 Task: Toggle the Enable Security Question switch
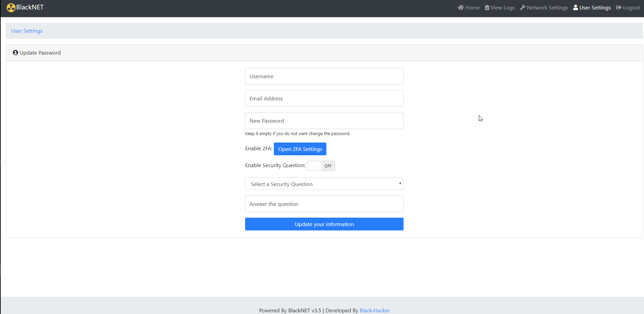point(321,166)
